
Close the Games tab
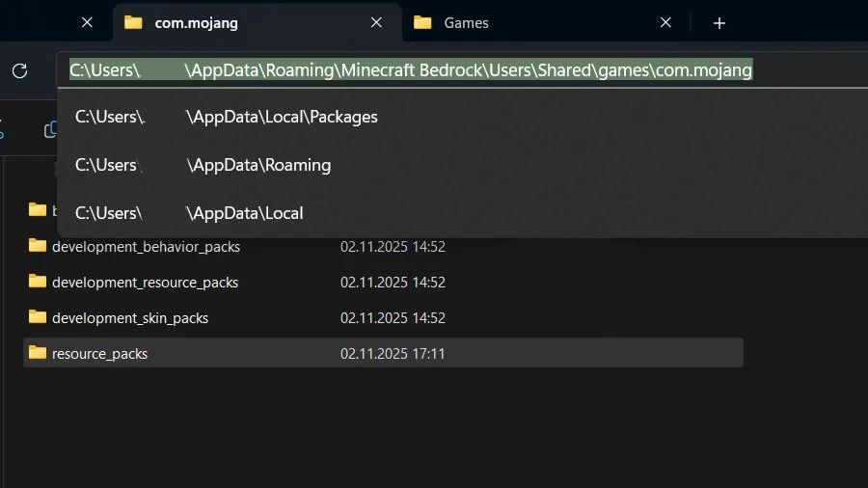[665, 23]
